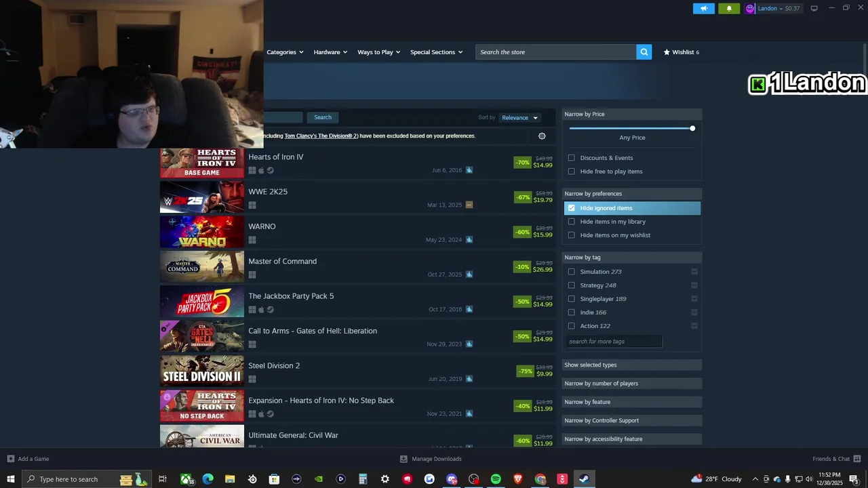Enable Hide free to play items

pos(571,171)
